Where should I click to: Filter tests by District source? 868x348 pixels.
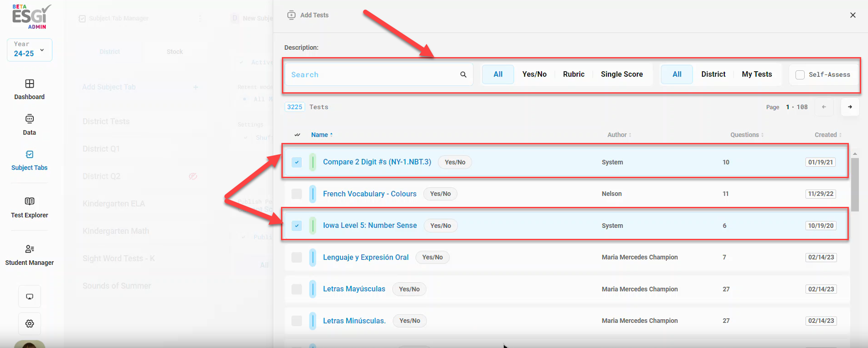713,74
